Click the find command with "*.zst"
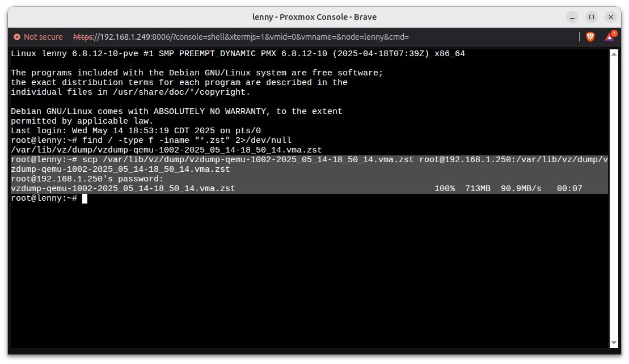 point(187,140)
